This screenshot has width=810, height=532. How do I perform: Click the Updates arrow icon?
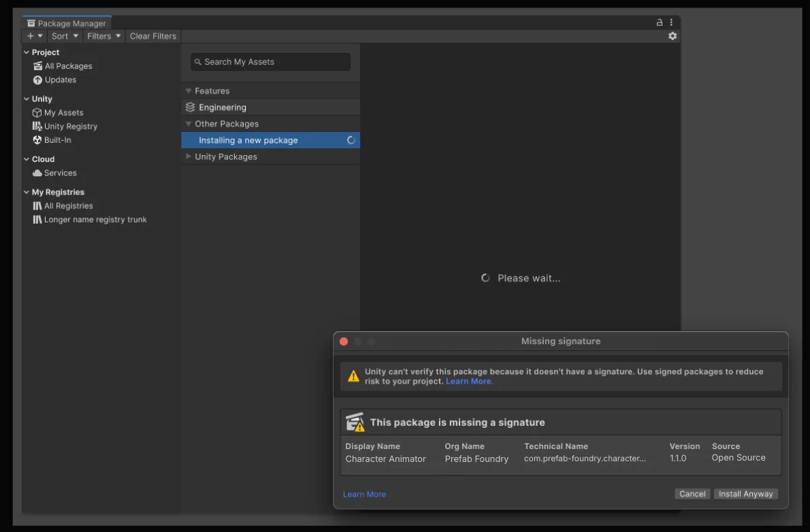point(38,80)
